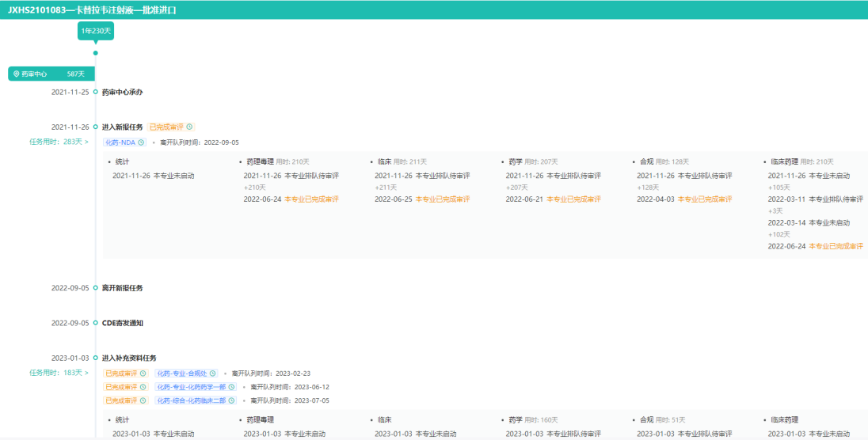Click the 1年230天 duration bubble
The image size is (868, 440).
point(96,31)
